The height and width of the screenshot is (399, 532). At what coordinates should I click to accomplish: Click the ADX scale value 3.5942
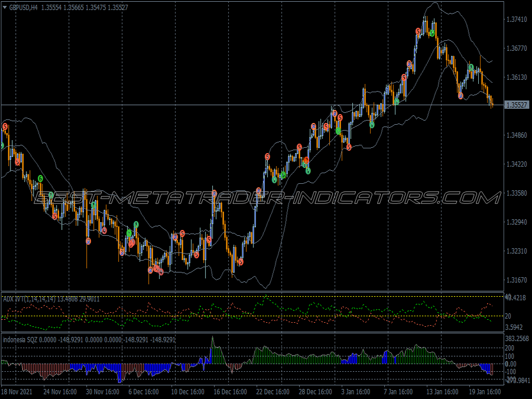pyautogui.click(x=514, y=327)
